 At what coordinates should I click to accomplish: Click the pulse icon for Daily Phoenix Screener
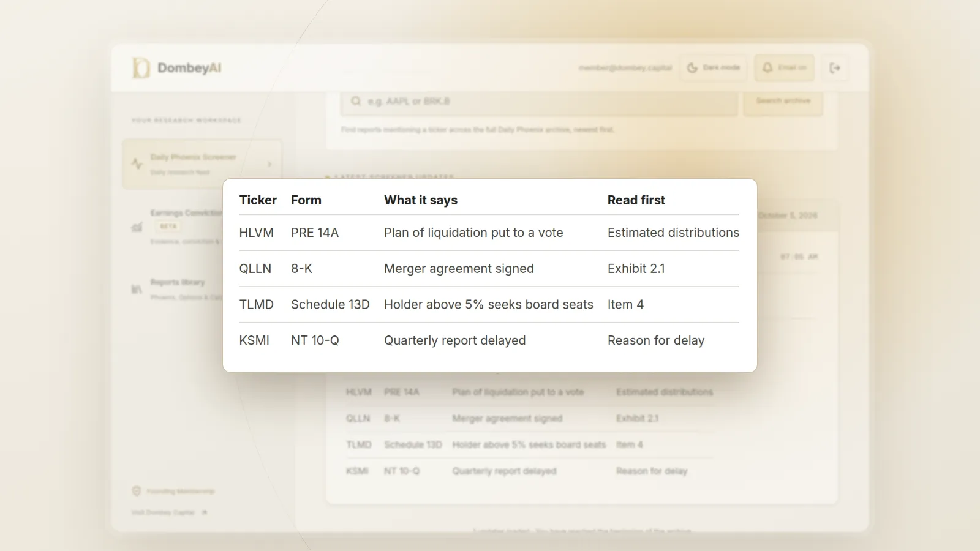click(137, 163)
